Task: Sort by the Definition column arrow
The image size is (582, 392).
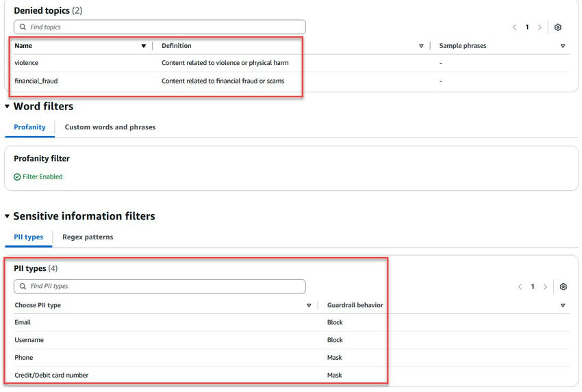Action: pyautogui.click(x=421, y=47)
